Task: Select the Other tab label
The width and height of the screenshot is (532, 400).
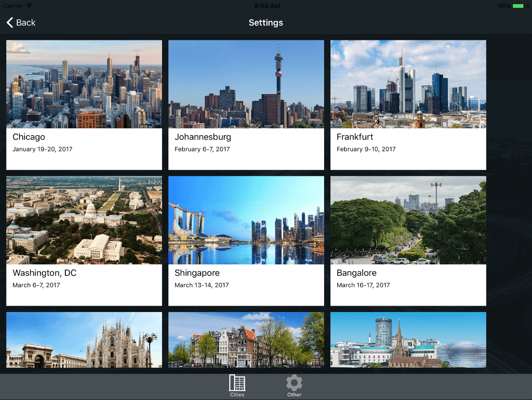Action: click(x=294, y=395)
